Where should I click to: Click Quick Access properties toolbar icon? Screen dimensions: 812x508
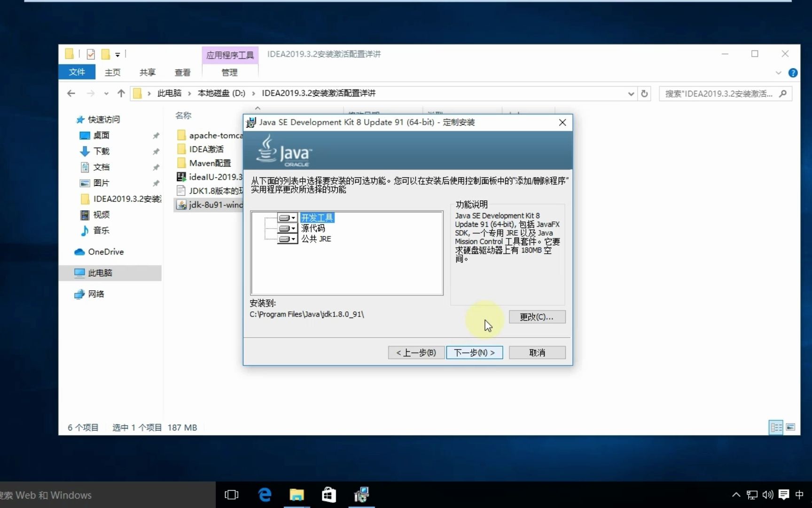click(x=91, y=55)
